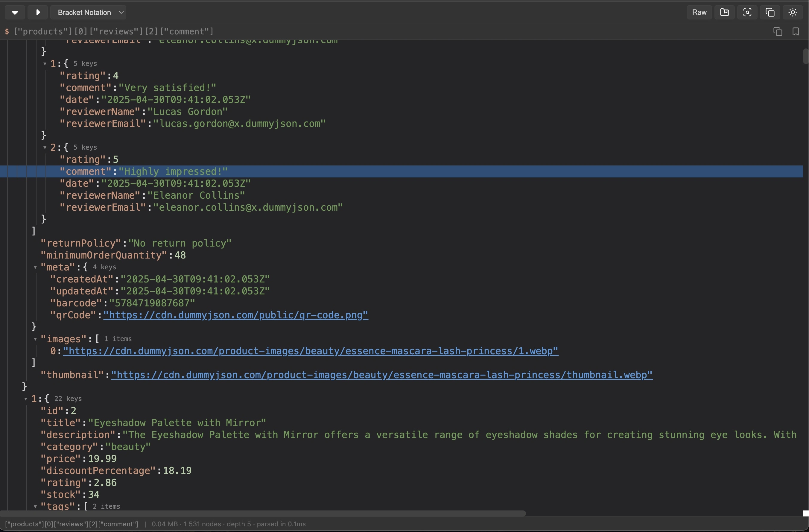
Task: Click the vertical scrollbar thumb
Action: coord(806,57)
